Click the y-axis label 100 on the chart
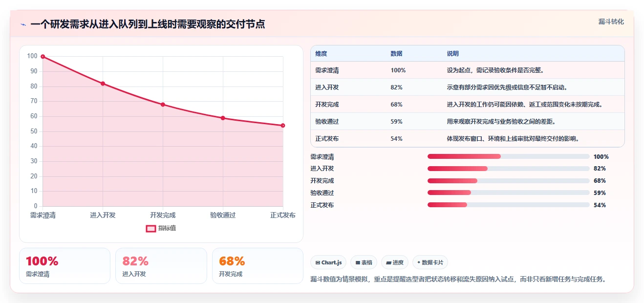Image resolution: width=644 pixels, height=303 pixels. [x=32, y=56]
